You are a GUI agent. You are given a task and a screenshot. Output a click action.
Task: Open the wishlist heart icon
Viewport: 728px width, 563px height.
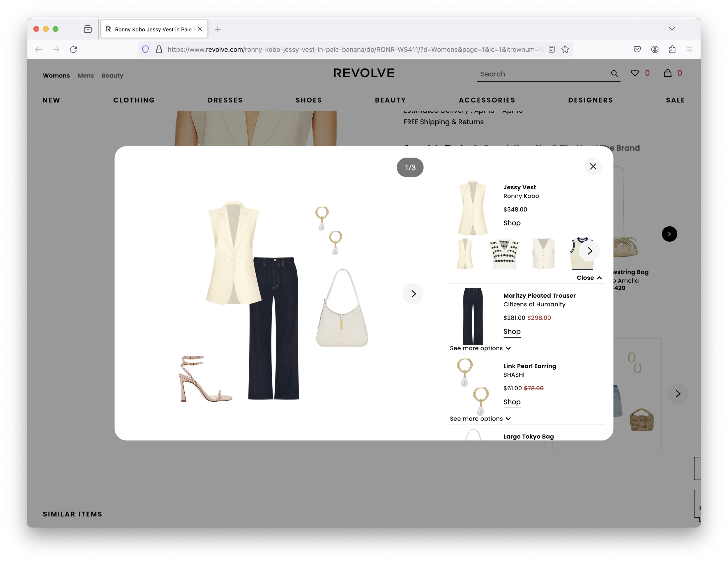point(635,73)
